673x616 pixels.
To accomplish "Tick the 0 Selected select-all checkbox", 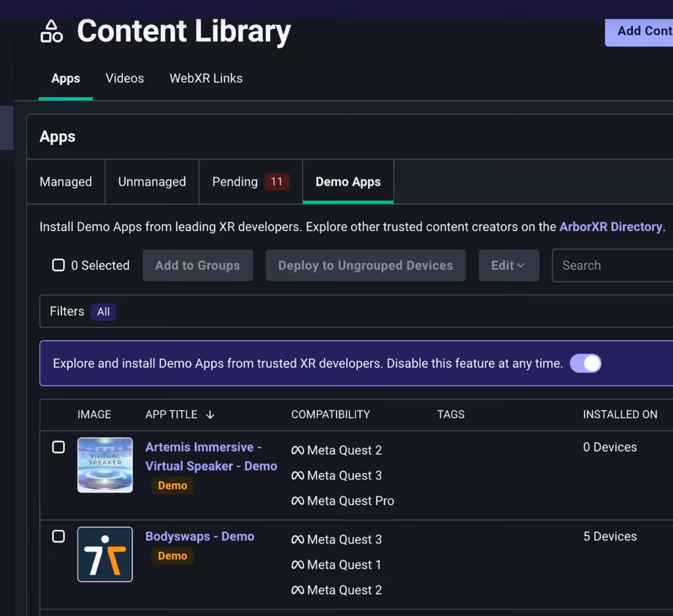I will pos(58,265).
